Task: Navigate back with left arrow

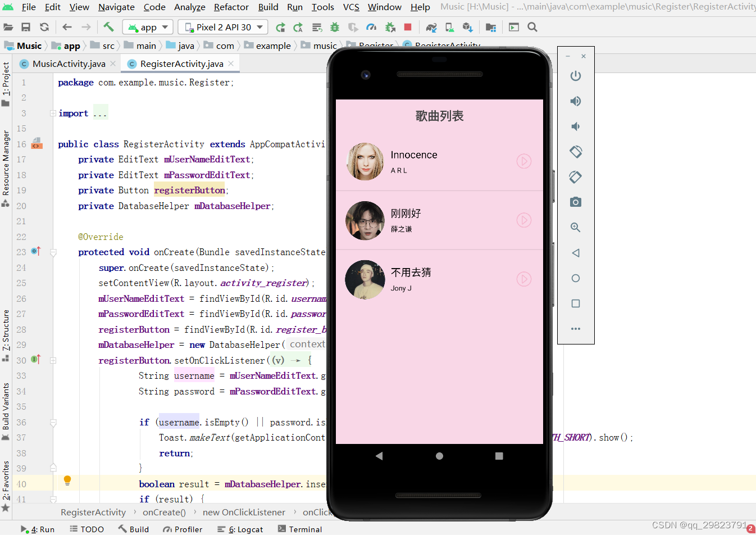Action: click(67, 27)
